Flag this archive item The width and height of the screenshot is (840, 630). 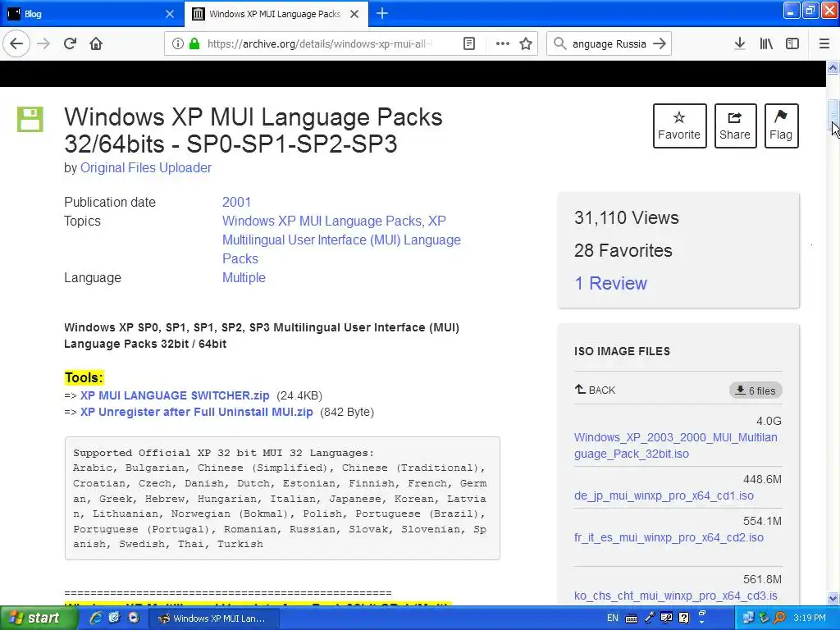[x=781, y=126]
